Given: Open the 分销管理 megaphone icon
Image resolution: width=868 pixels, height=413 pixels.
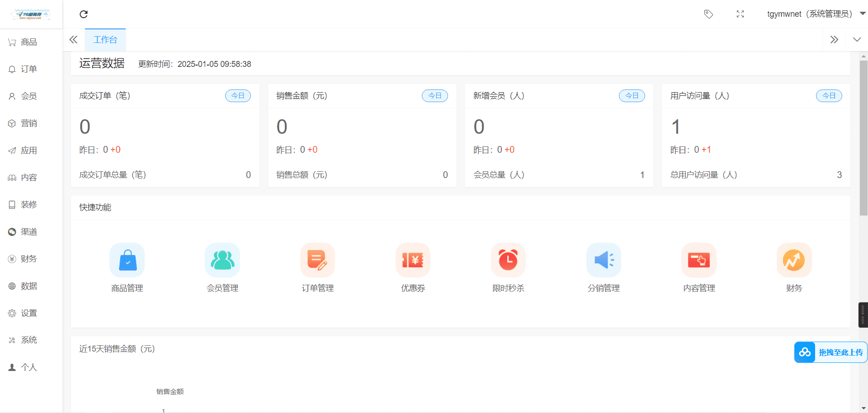Looking at the screenshot, I should coord(604,260).
